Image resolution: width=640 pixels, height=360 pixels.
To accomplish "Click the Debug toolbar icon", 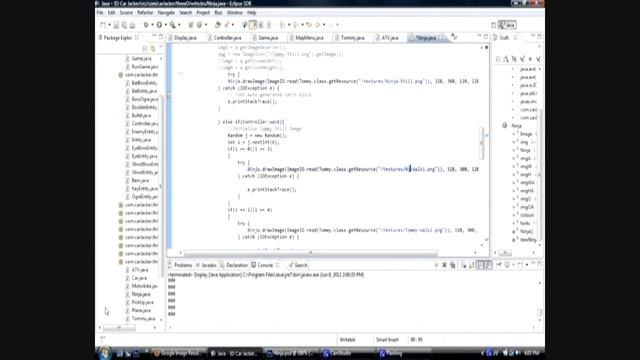I will click(x=146, y=25).
